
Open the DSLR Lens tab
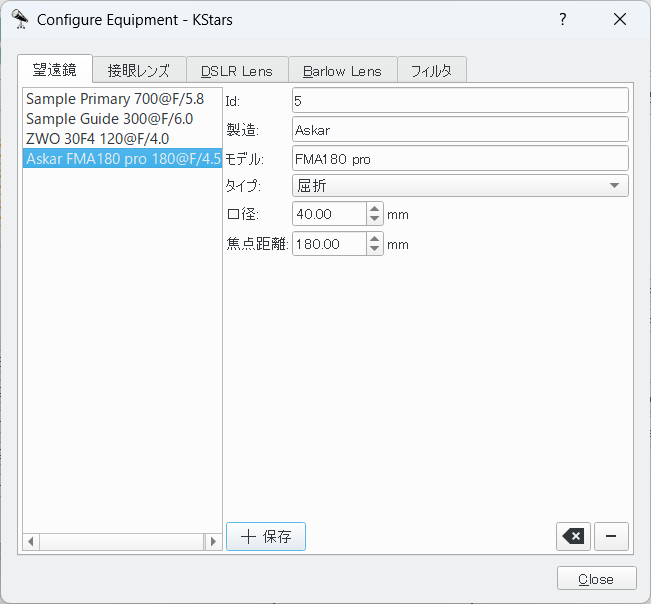point(237,71)
